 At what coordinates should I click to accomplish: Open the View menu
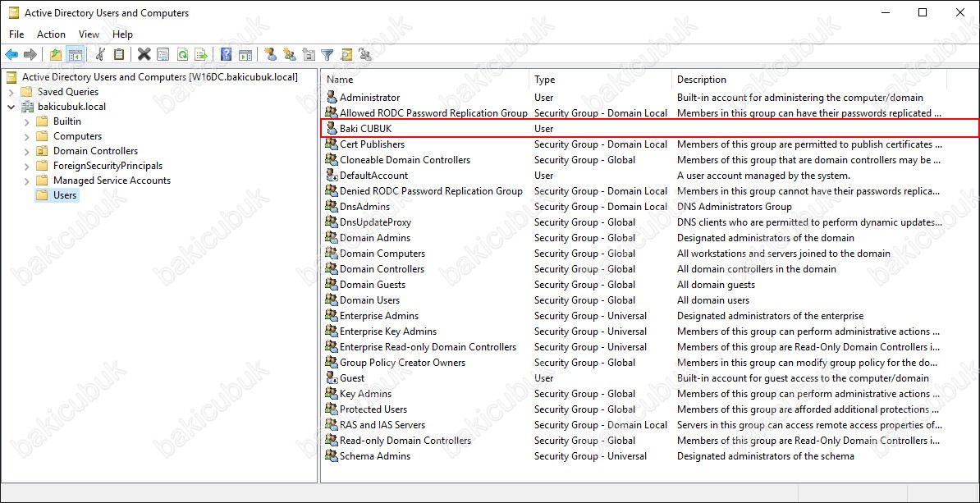89,34
